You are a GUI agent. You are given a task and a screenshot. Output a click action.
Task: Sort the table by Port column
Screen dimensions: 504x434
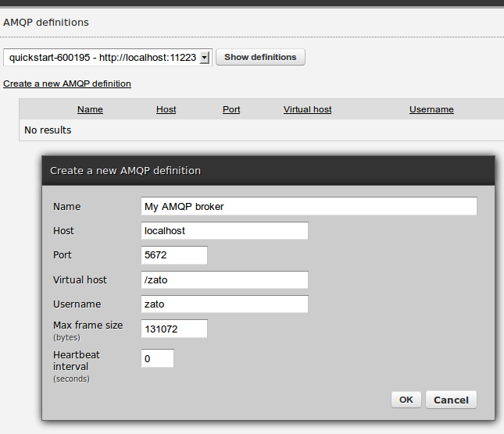click(x=231, y=109)
